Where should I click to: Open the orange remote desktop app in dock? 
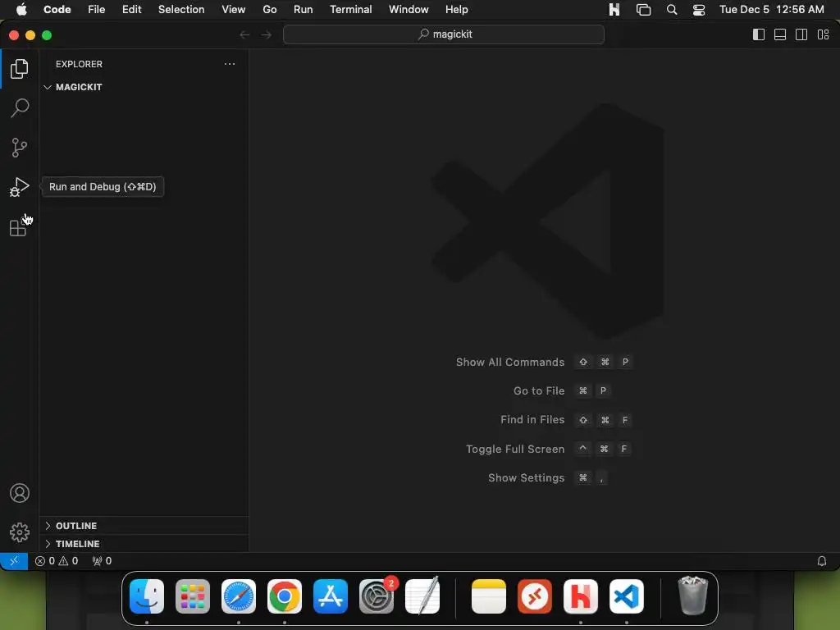[x=535, y=596]
